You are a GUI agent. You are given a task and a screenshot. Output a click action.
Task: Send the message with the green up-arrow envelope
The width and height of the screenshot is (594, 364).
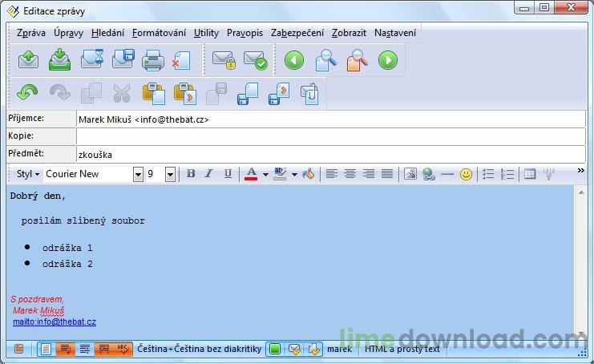pyautogui.click(x=29, y=60)
